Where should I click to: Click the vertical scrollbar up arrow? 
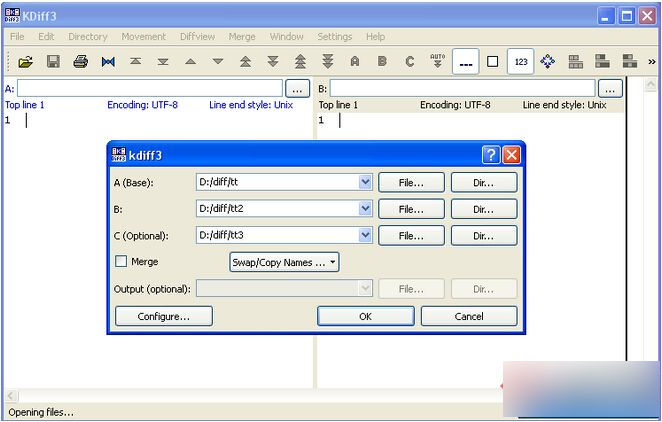click(650, 86)
